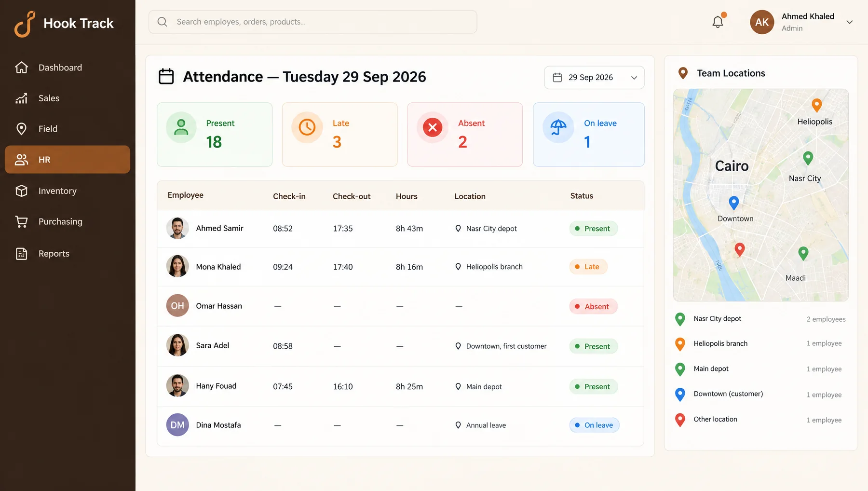Open the 29 Sep 2026 date dropdown
The image size is (868, 491).
[x=594, y=78]
